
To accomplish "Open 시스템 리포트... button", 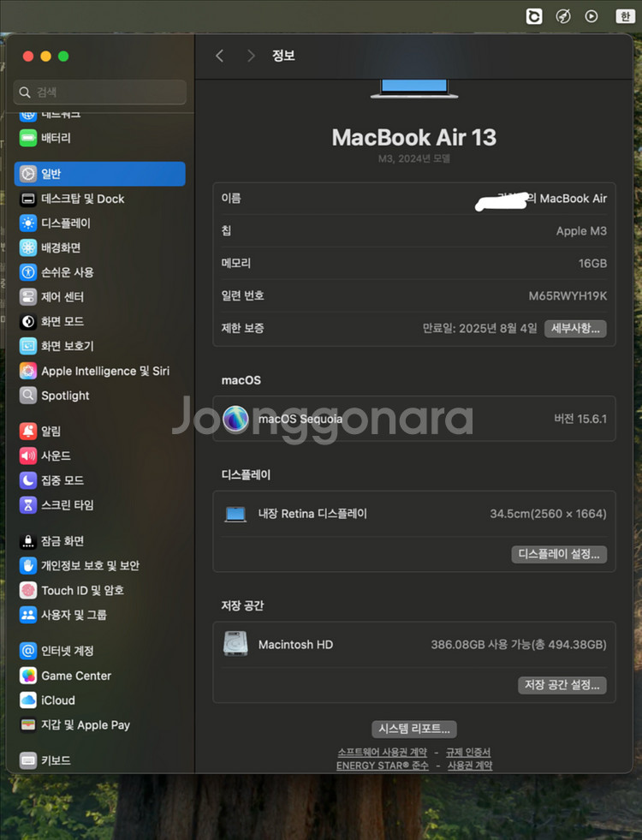I will [414, 729].
